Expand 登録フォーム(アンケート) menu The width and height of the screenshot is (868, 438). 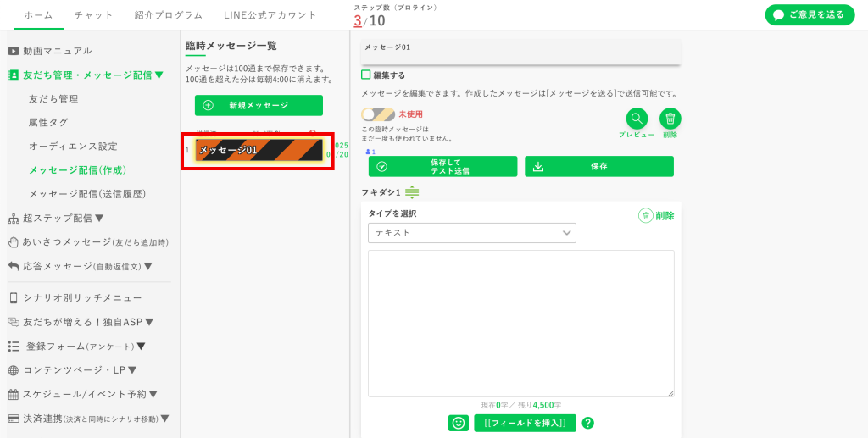142,347
